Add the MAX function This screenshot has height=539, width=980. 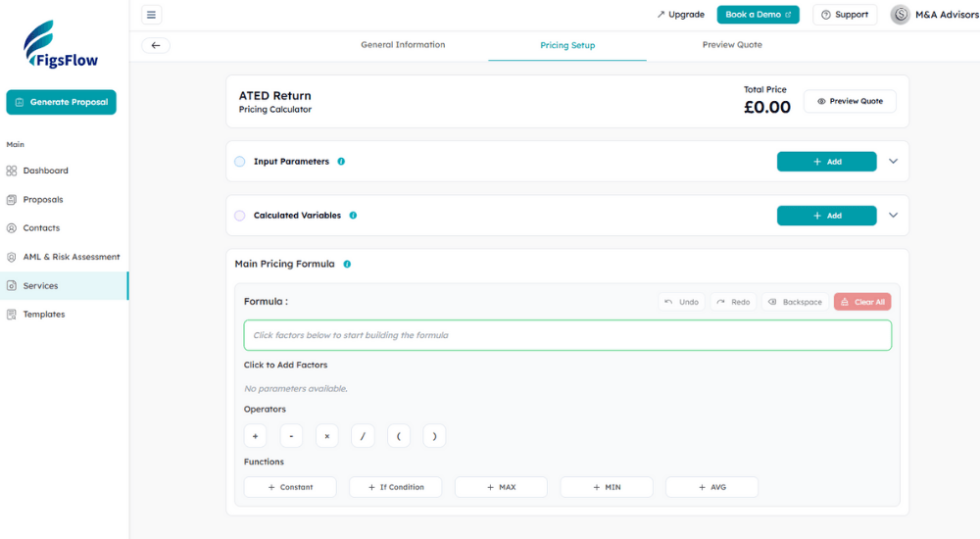[501, 487]
